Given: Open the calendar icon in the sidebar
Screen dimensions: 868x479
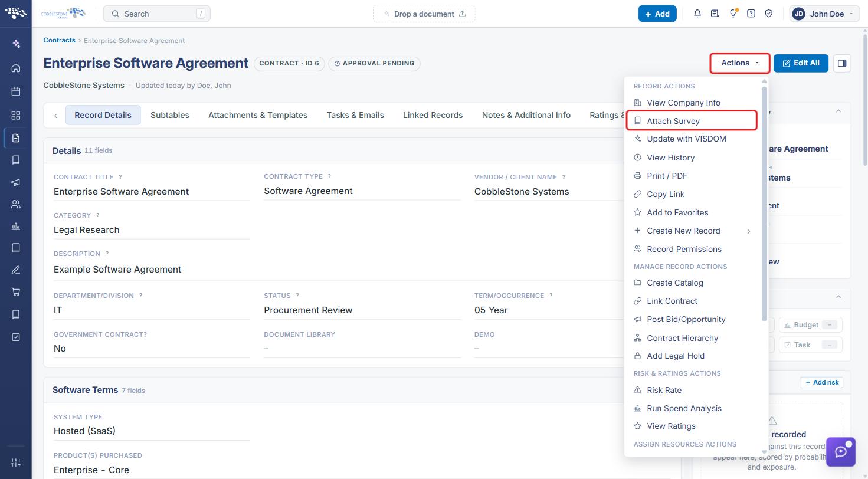Looking at the screenshot, I should click(x=16, y=91).
